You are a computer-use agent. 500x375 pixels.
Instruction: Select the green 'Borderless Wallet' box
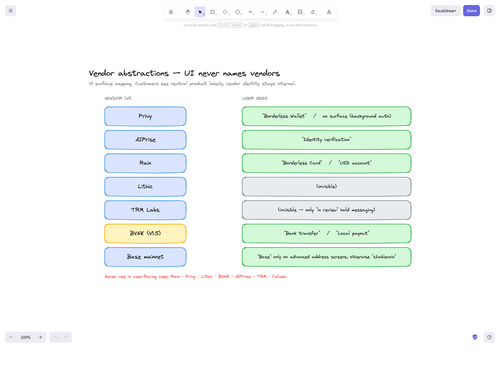coord(326,116)
